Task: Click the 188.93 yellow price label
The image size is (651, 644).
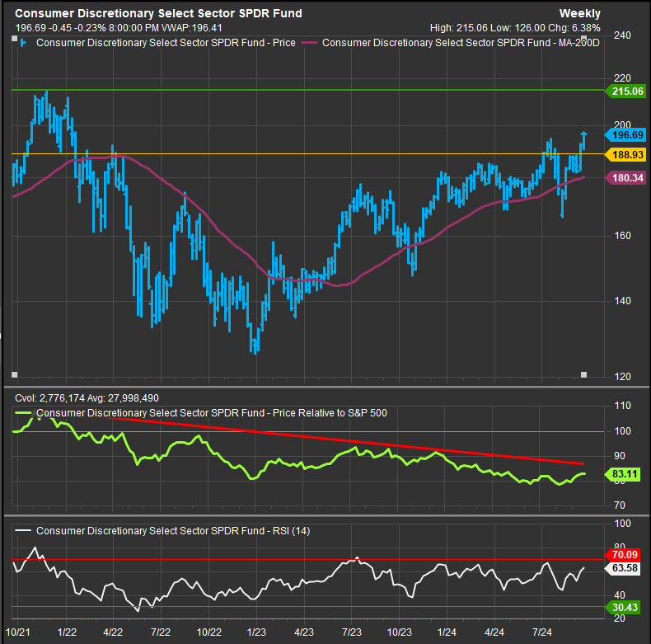Action: 625,154
